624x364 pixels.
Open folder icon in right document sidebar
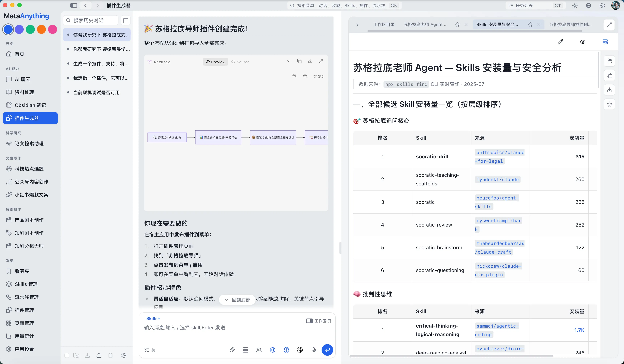click(609, 61)
